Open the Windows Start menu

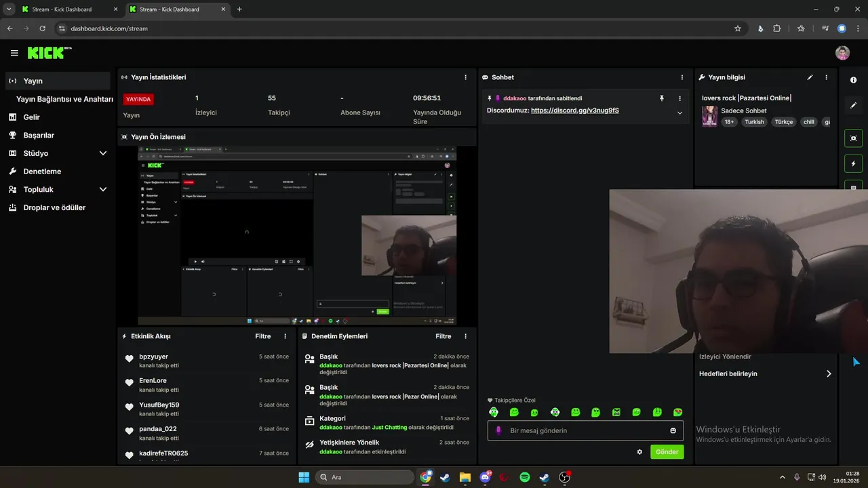[x=304, y=477]
